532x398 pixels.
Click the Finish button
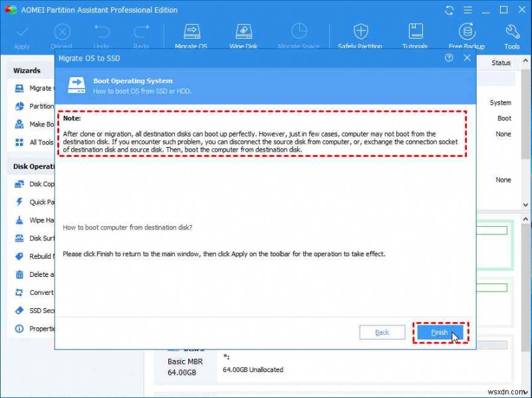click(440, 332)
